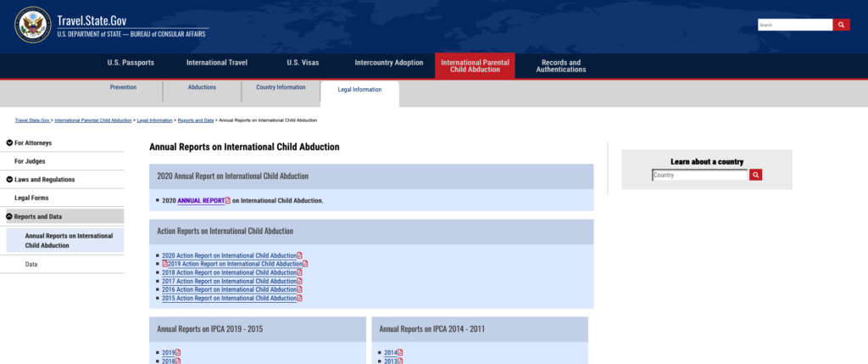Collapse the Reports and Data section
The height and width of the screenshot is (364, 868).
point(9,216)
